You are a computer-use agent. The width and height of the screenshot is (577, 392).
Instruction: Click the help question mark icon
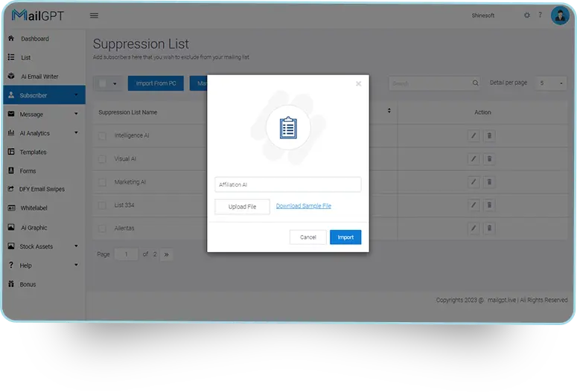pos(540,16)
